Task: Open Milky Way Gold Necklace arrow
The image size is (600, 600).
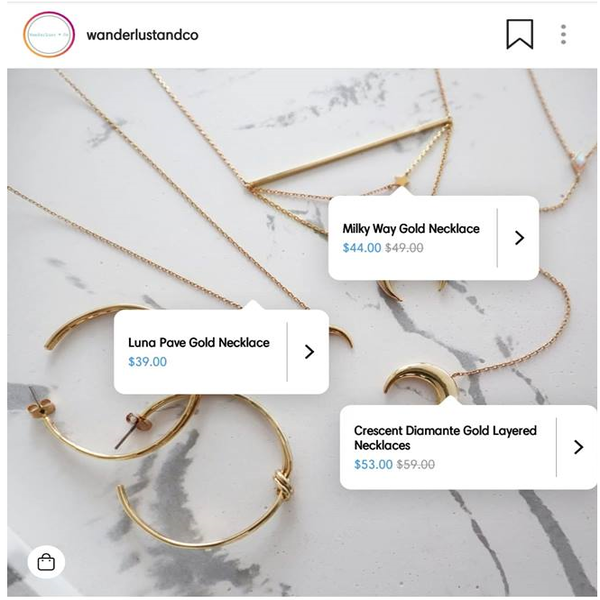Action: coord(519,238)
